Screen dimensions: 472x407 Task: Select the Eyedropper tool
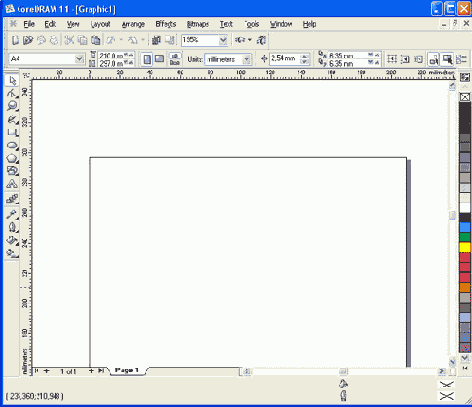[12, 214]
